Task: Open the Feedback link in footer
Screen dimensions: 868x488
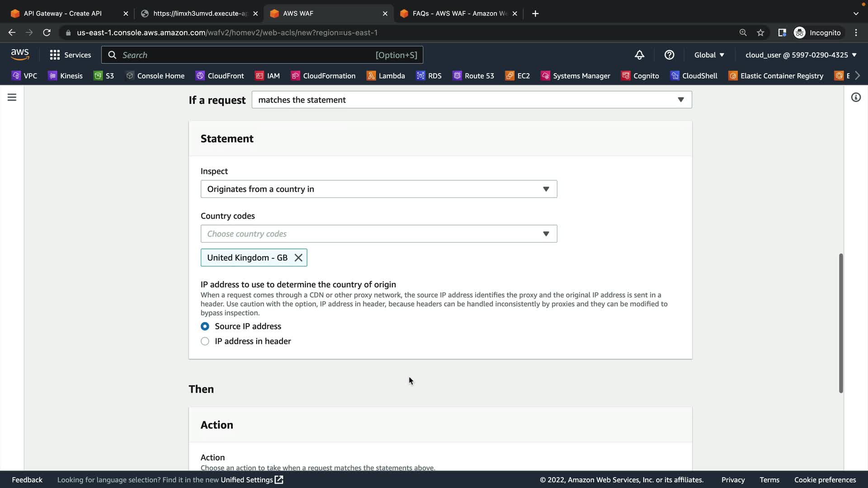Action: [27, 480]
